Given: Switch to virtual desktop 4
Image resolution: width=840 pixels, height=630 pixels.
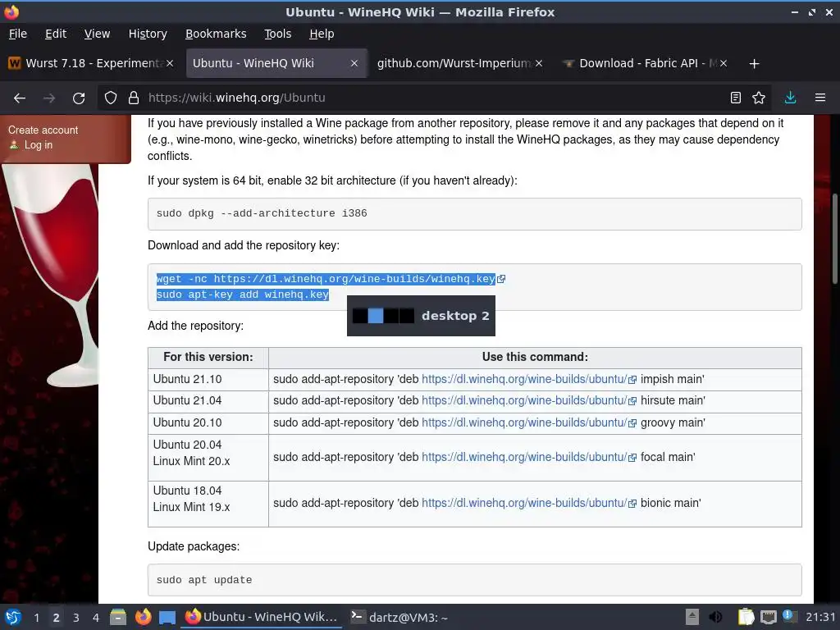Looking at the screenshot, I should [x=95, y=618].
